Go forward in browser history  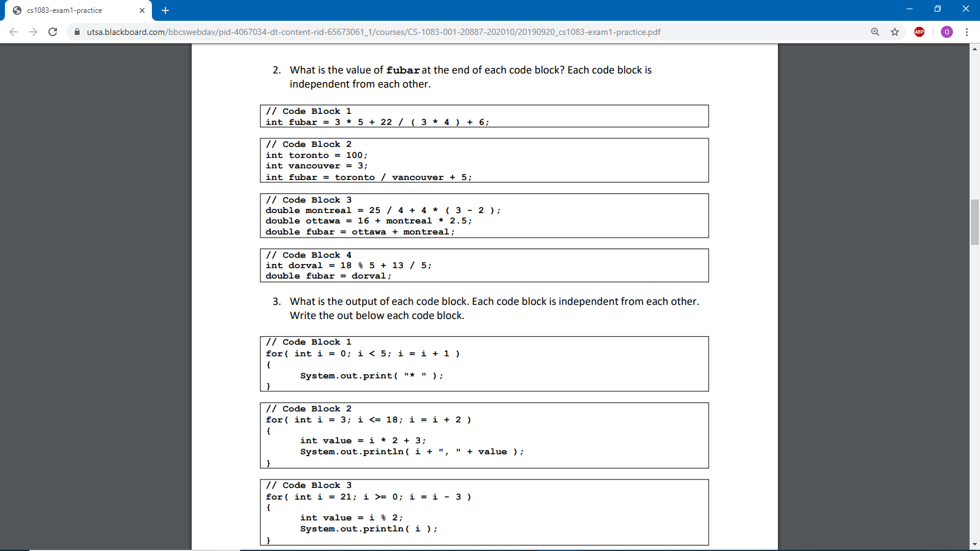32,32
